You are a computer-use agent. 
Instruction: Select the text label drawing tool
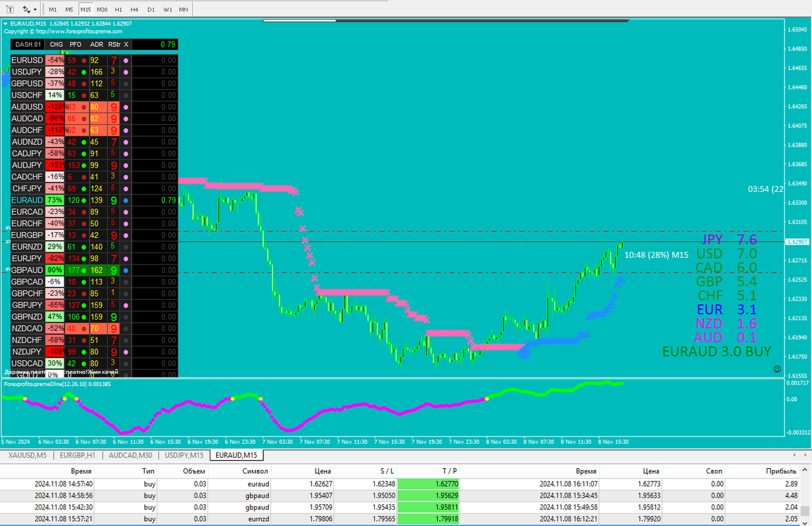pos(10,9)
